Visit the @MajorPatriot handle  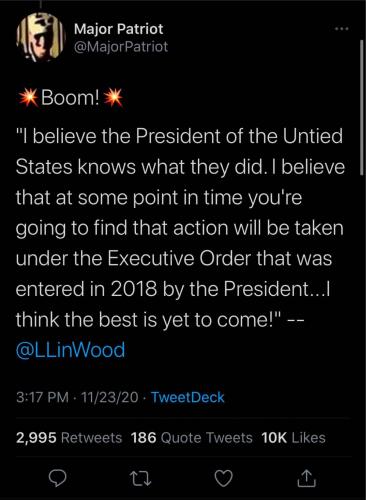click(x=121, y=47)
